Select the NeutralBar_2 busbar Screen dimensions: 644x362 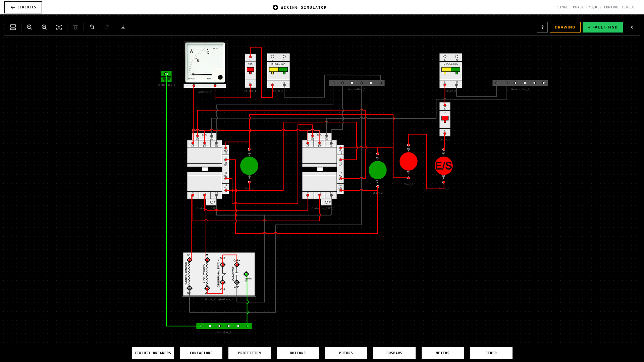point(520,83)
